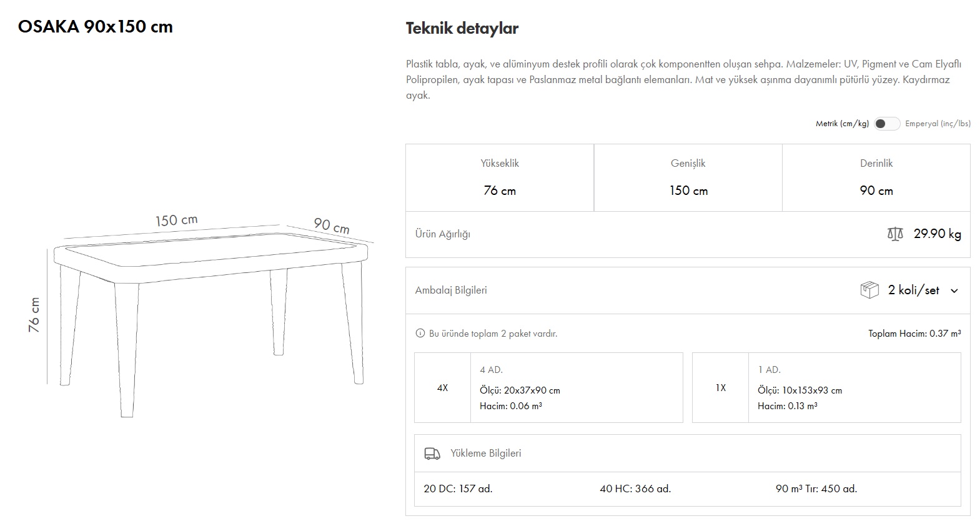Click the Yükseklik 76 cm cell
Screen dimensions: 980x521
click(500, 178)
